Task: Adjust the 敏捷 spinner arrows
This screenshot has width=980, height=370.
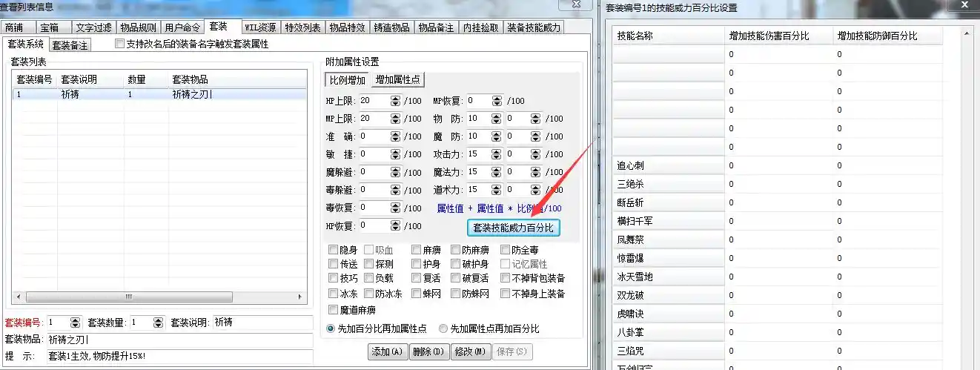Action: [x=395, y=154]
